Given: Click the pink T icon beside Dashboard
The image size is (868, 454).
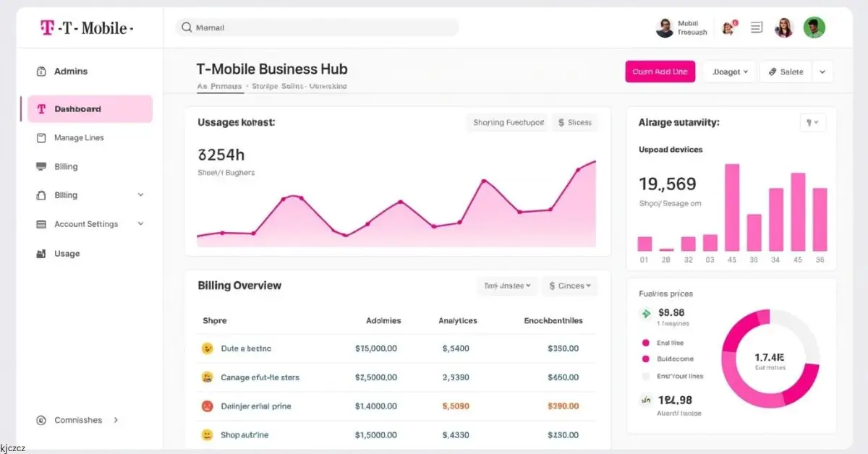Looking at the screenshot, I should click(x=41, y=109).
